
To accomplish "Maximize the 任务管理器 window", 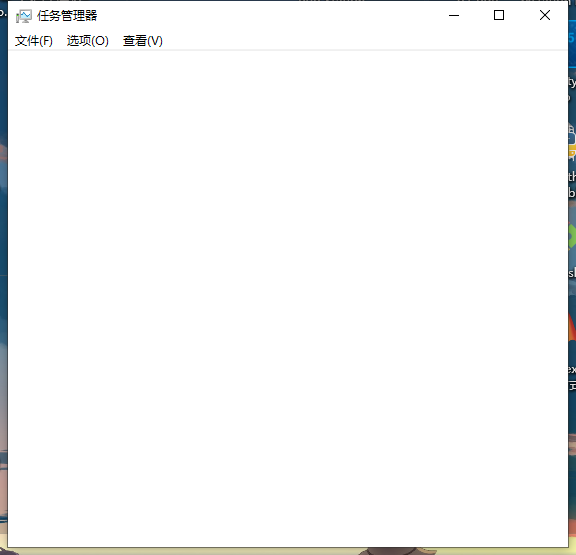I will (x=499, y=15).
